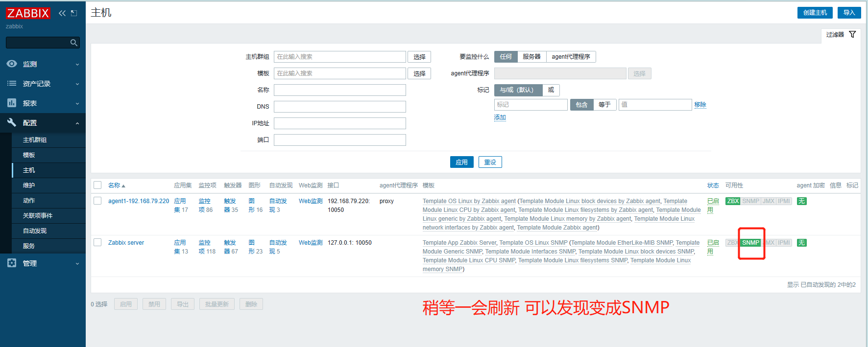Click the list icon for 资产记录
The width and height of the screenshot is (868, 347).
coord(12,83)
